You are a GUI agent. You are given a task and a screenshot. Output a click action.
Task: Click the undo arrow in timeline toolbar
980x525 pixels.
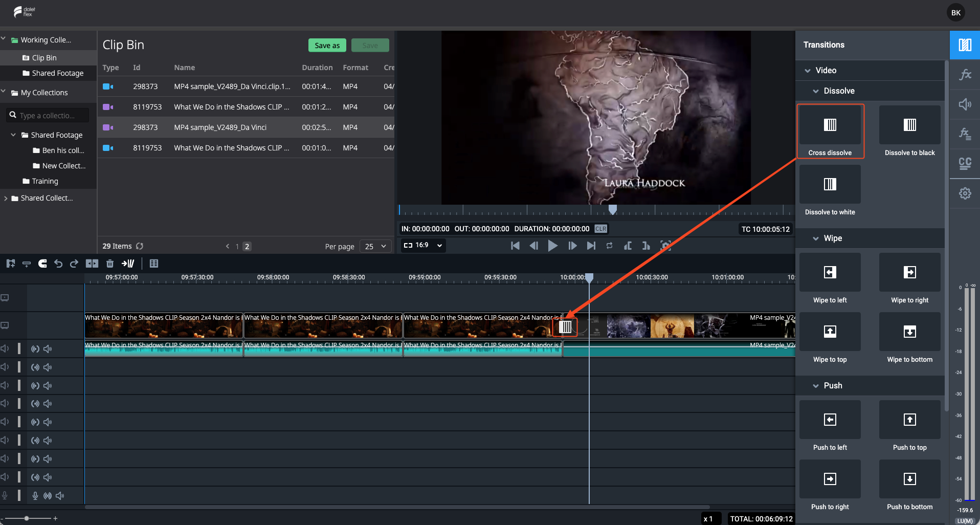tap(58, 264)
